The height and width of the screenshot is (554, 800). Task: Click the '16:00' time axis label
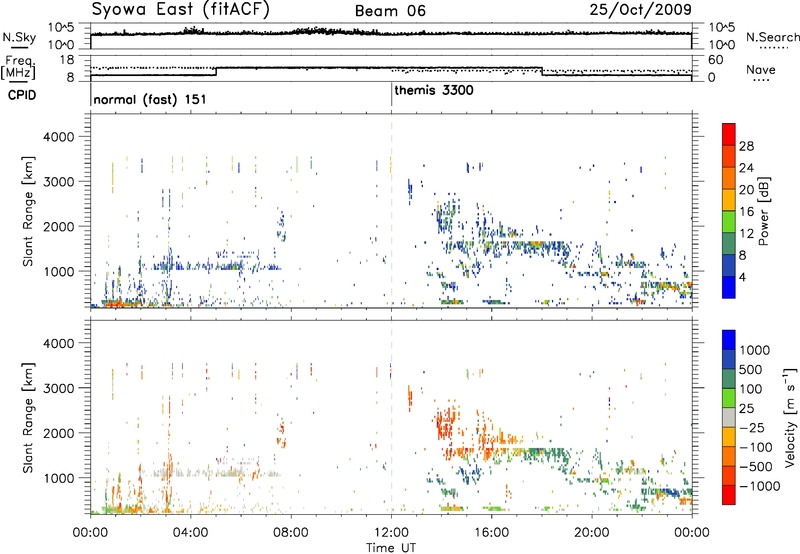coord(492,533)
